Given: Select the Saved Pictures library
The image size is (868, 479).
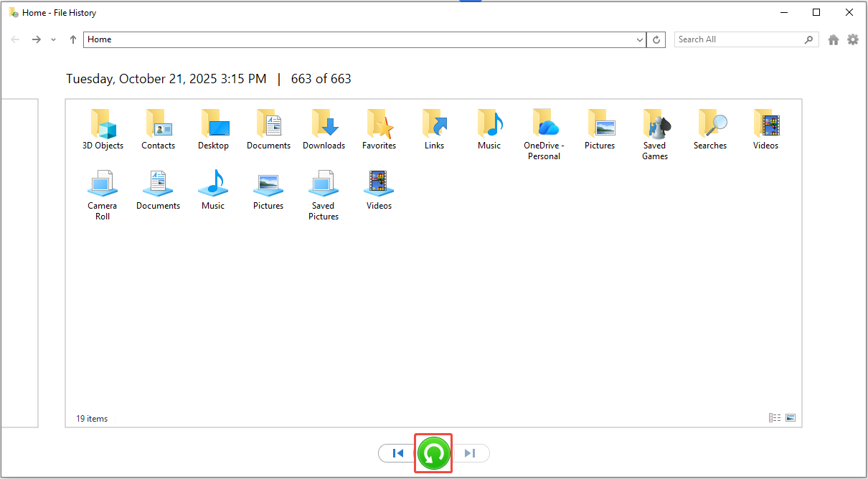Looking at the screenshot, I should pos(324,194).
